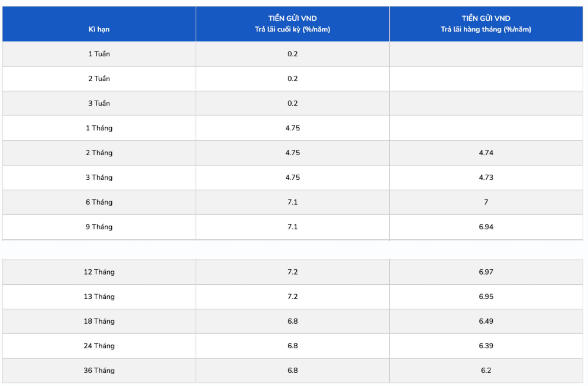The height and width of the screenshot is (386, 588).
Task: Select the '2 Tuần' term cell
Action: pyautogui.click(x=99, y=79)
